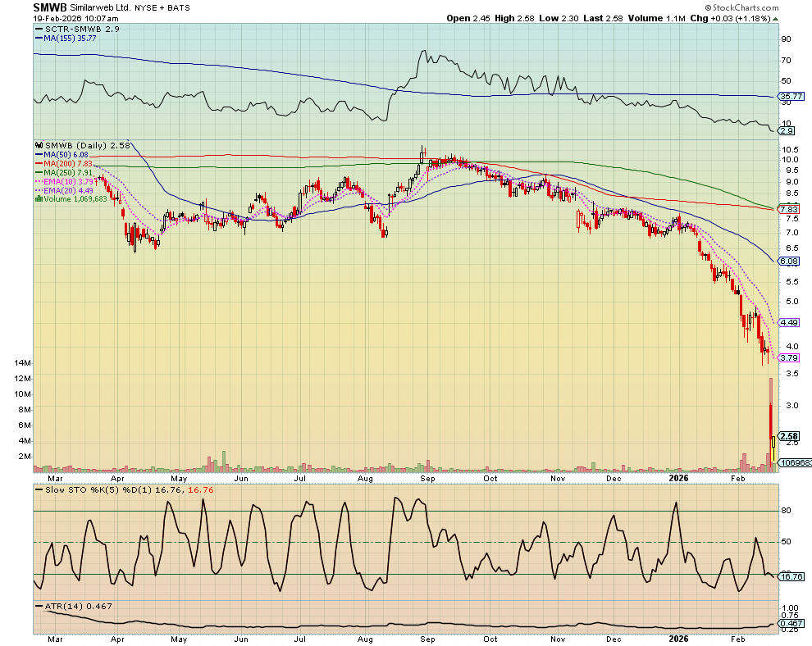Click the Similarweb Ltd. company name
812x646 pixels.
pyautogui.click(x=100, y=7)
